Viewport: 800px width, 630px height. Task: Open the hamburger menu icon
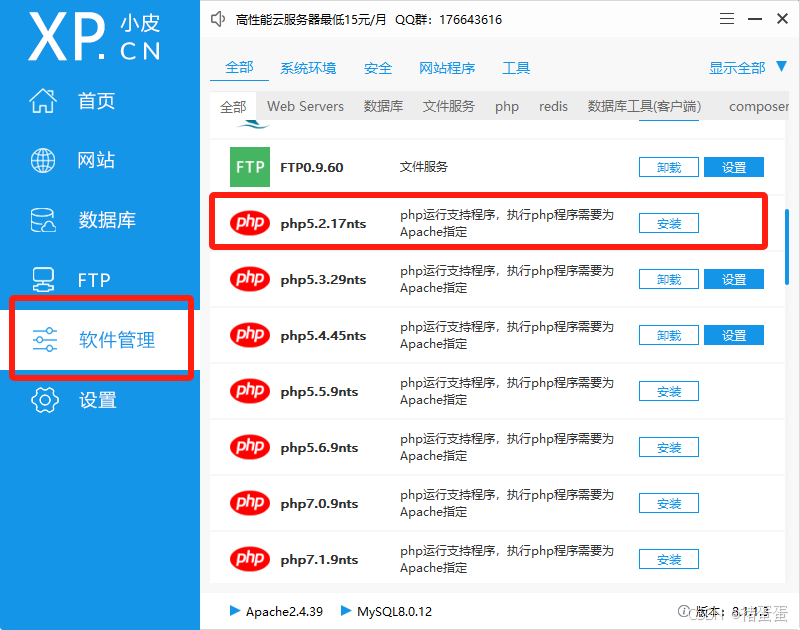727,19
